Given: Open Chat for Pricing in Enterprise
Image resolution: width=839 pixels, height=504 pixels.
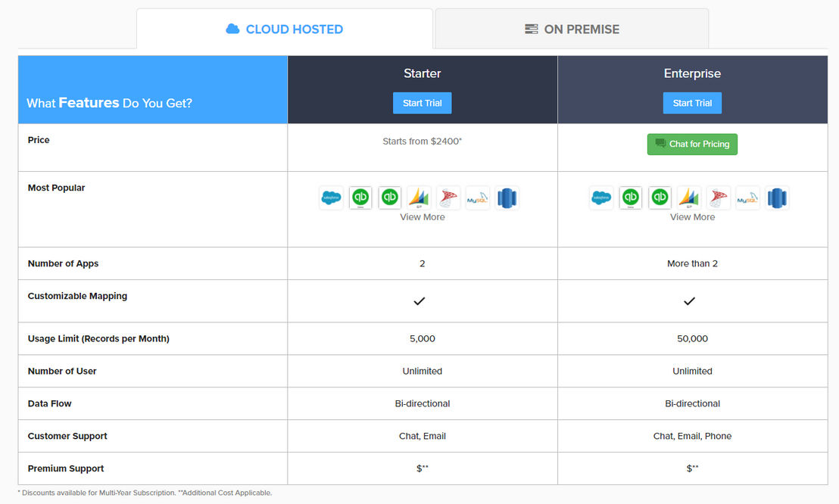Looking at the screenshot, I should pos(692,144).
